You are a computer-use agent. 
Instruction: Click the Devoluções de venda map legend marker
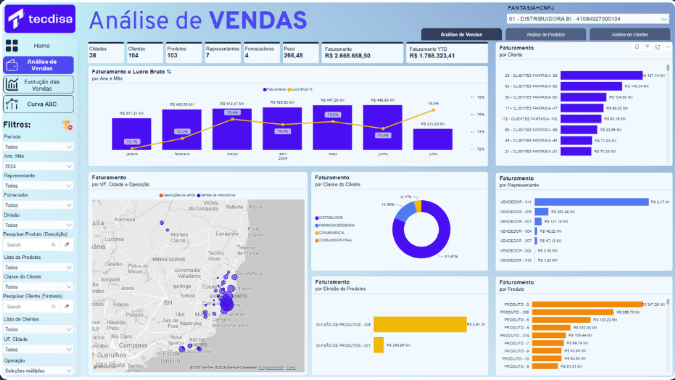(161, 195)
